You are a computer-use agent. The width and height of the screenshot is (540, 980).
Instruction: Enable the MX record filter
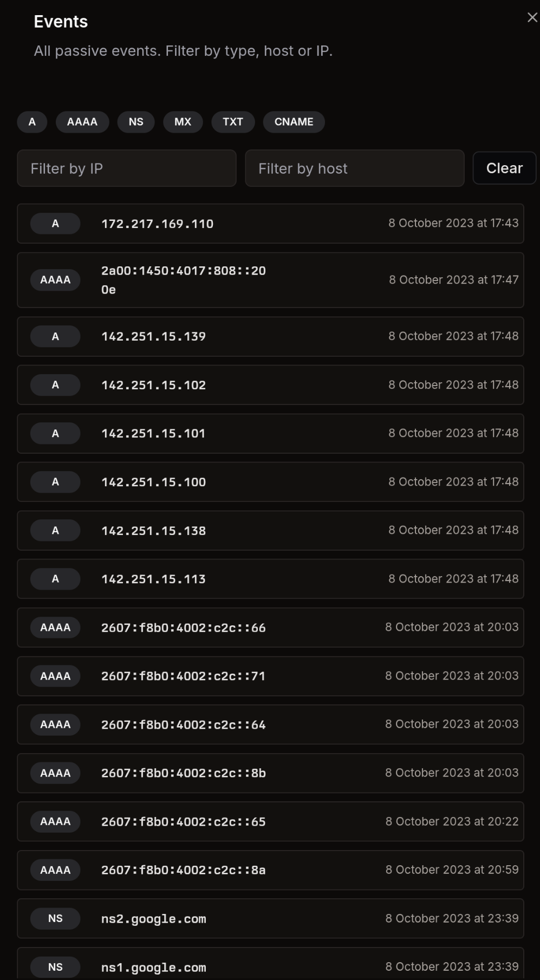click(183, 122)
